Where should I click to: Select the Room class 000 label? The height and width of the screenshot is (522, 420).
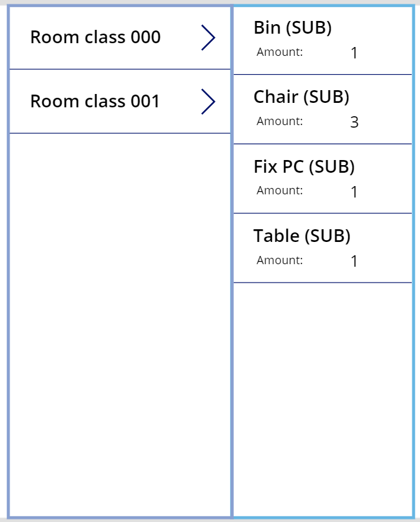pos(95,37)
